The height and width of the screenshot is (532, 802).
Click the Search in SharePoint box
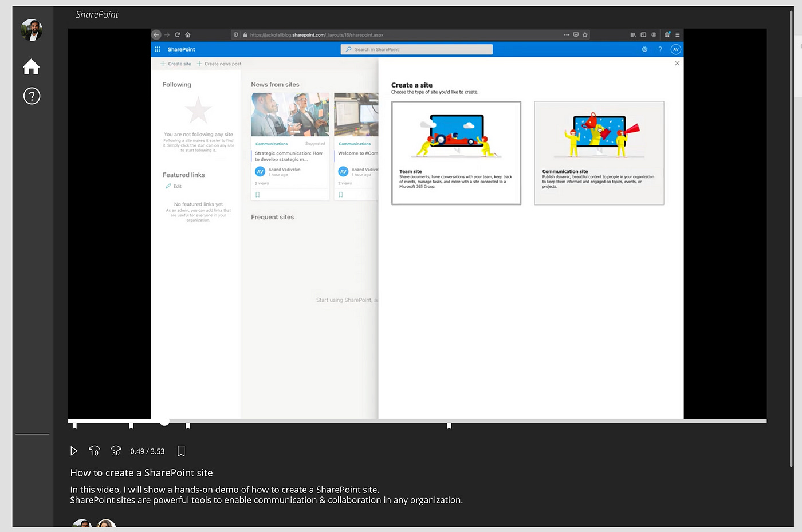tap(416, 49)
